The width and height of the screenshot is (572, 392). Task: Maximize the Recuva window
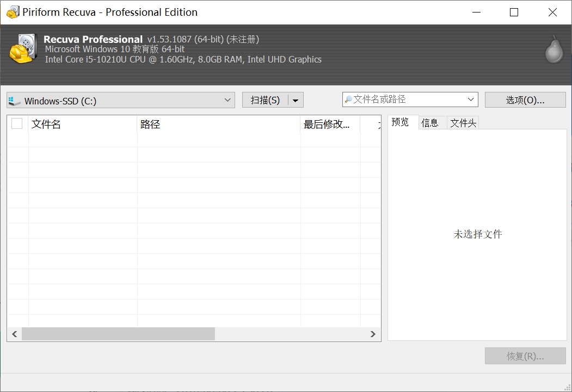tap(514, 12)
